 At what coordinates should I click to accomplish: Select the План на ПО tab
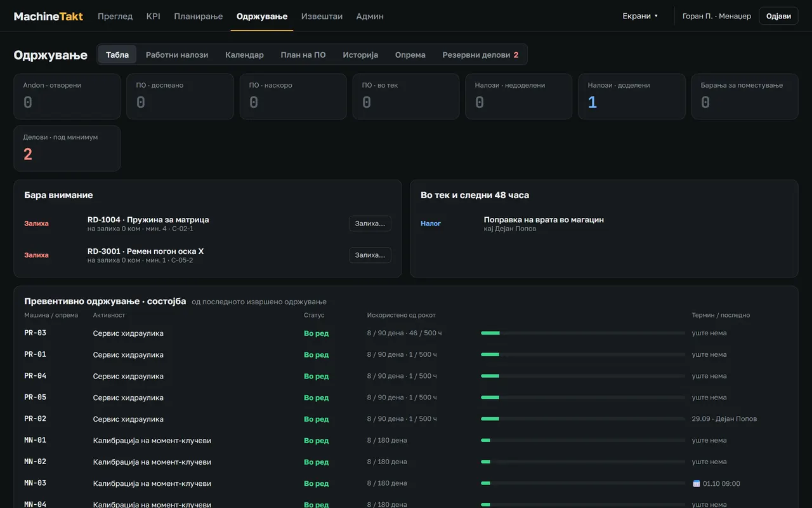pyautogui.click(x=303, y=55)
